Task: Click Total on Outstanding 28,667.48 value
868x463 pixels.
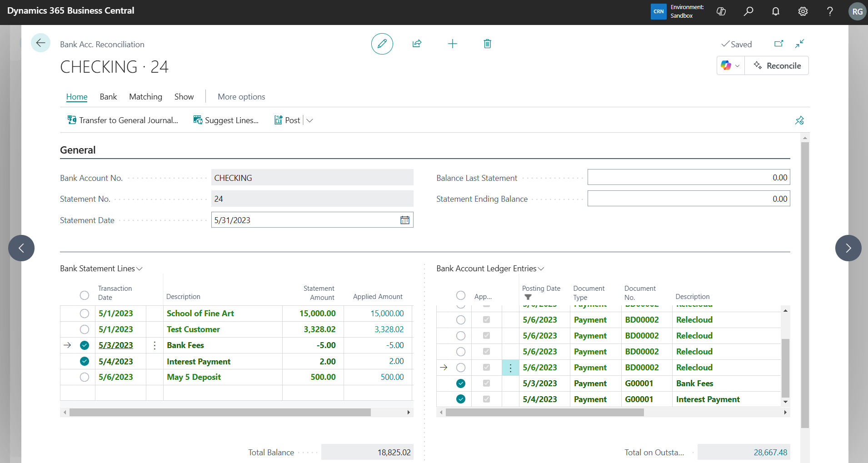Action: 770,453
